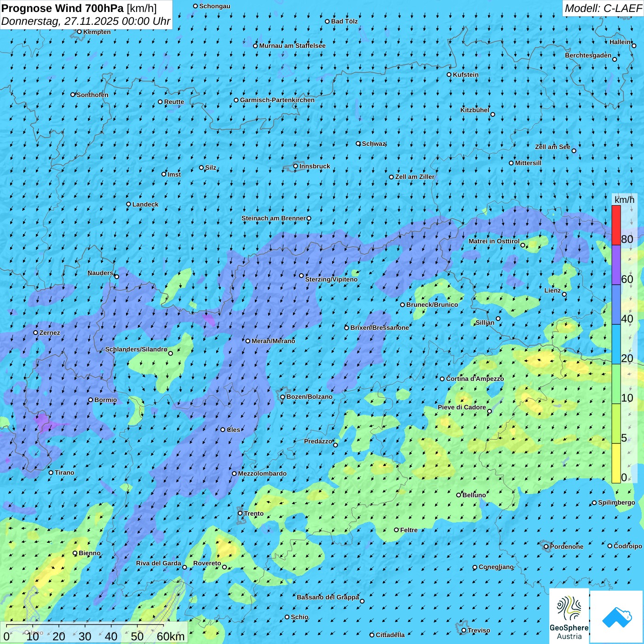Screen dimensions: 644x644
Task: Click the Bozen/Bolzano city label
Action: [x=310, y=397]
